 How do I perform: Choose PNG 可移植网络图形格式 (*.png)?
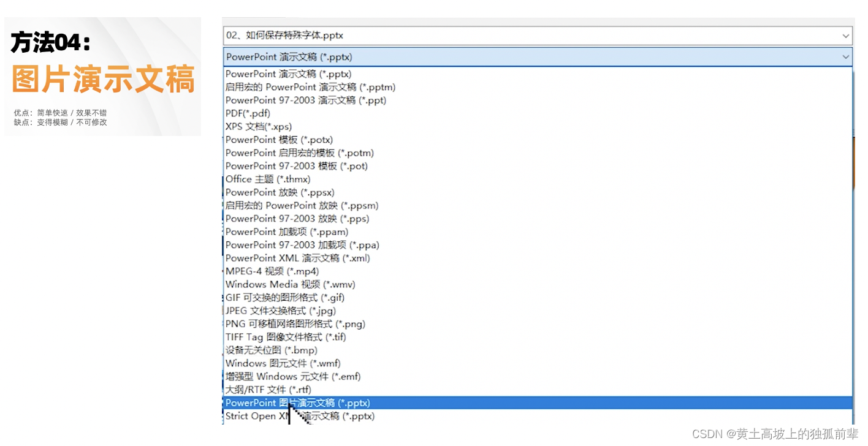tap(538, 324)
